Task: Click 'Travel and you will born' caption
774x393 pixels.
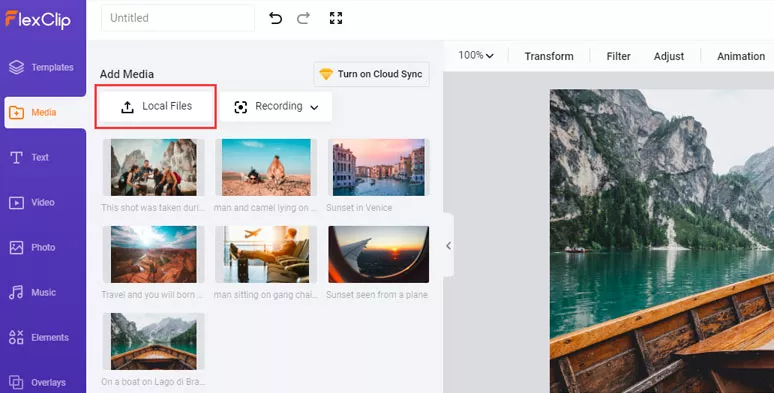Action: tap(152, 295)
